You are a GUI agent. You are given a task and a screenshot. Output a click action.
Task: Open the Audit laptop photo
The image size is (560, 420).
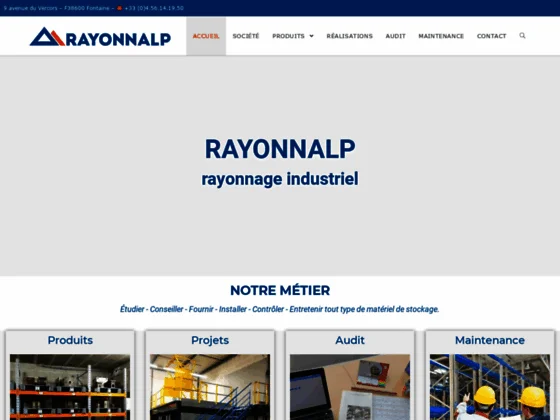coord(350,387)
